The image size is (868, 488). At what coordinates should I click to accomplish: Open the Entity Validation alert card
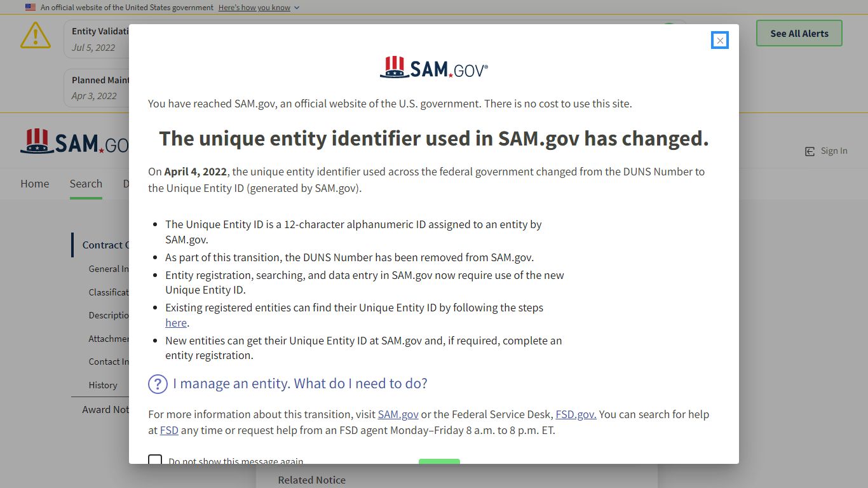coord(97,39)
